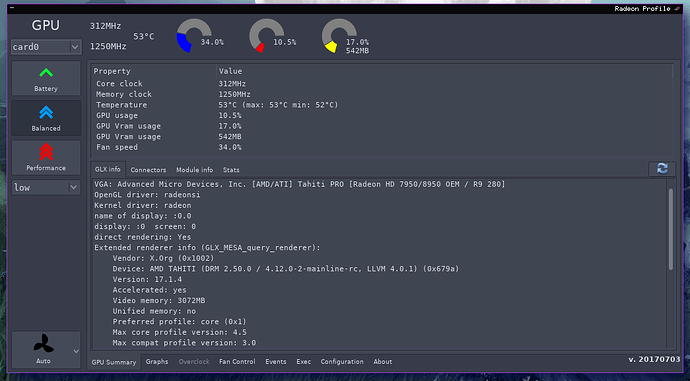Screen dimensions: 690x381
Task: Click the refresh icon beside the info tabs
Action: coord(662,169)
